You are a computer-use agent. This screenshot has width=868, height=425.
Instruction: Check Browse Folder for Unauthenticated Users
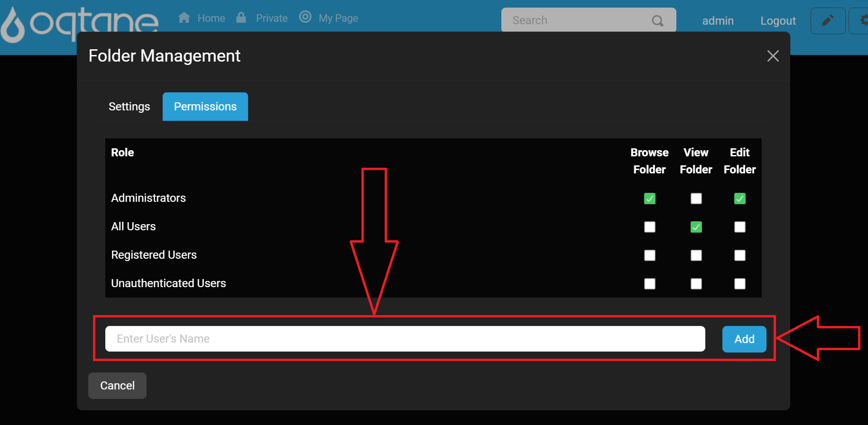650,284
